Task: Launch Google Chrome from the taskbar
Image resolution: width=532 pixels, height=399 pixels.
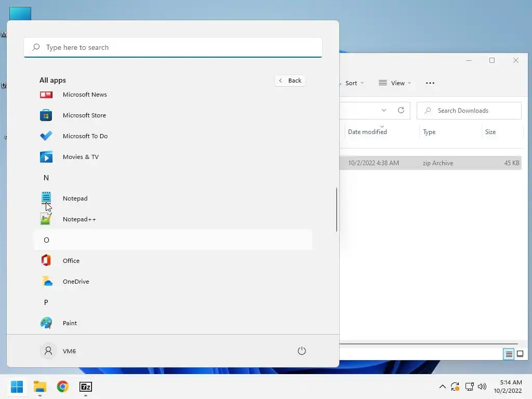Action: pos(63,387)
